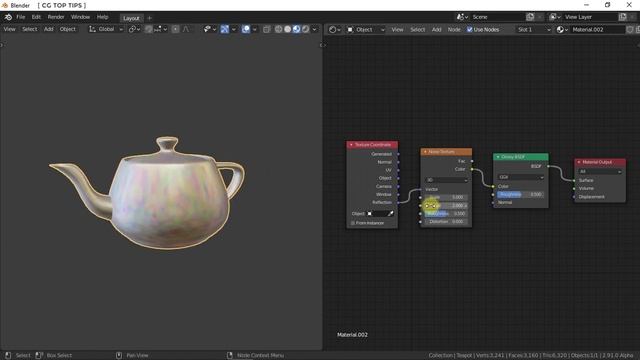Screen dimensions: 640x360
Task: Open the 3D viewport Object menu
Action: click(x=68, y=29)
